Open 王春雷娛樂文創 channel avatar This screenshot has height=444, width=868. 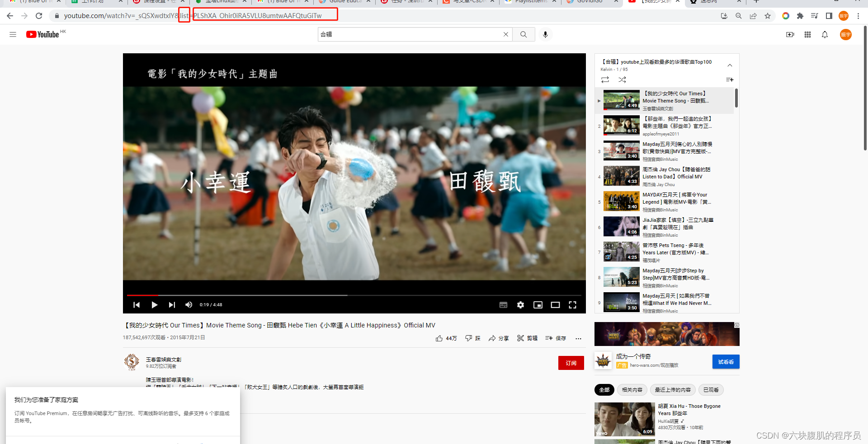(132, 362)
